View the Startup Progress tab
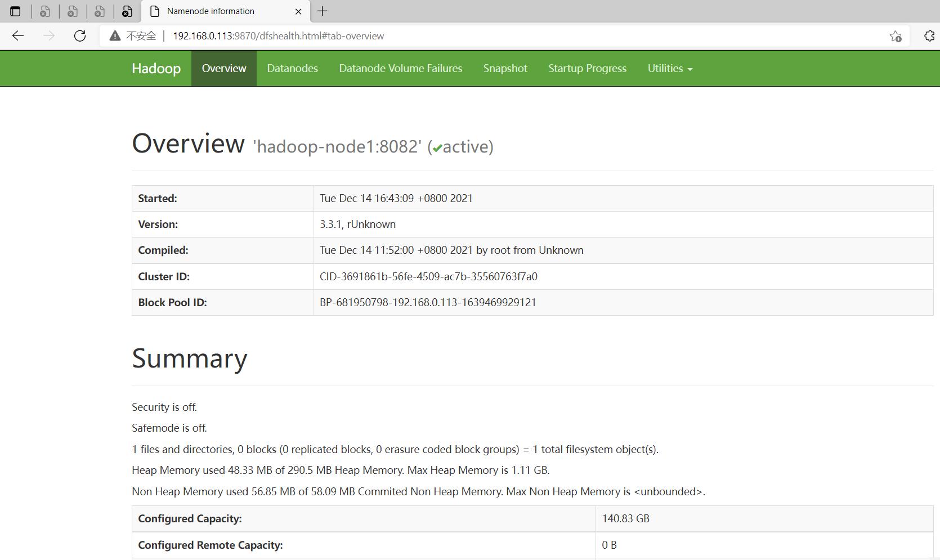 (x=587, y=68)
